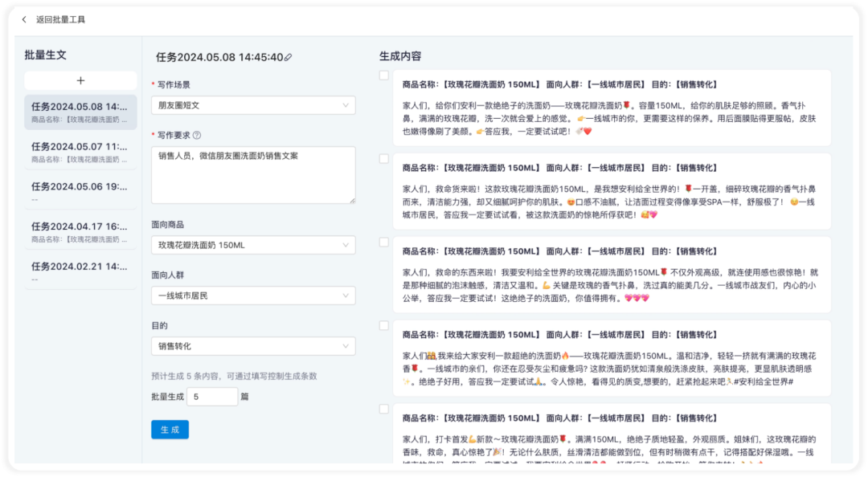Click the edit pencil icon beside task title
868x477 pixels.
[288, 57]
